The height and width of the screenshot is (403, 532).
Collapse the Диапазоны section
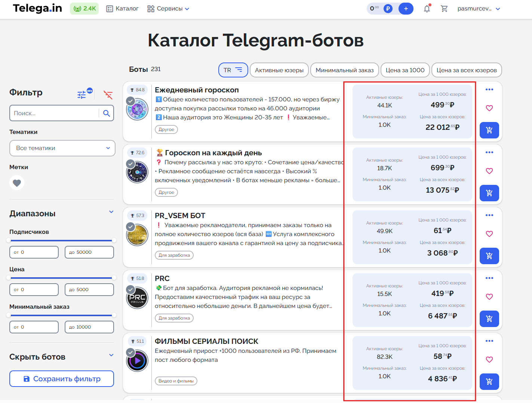point(111,212)
